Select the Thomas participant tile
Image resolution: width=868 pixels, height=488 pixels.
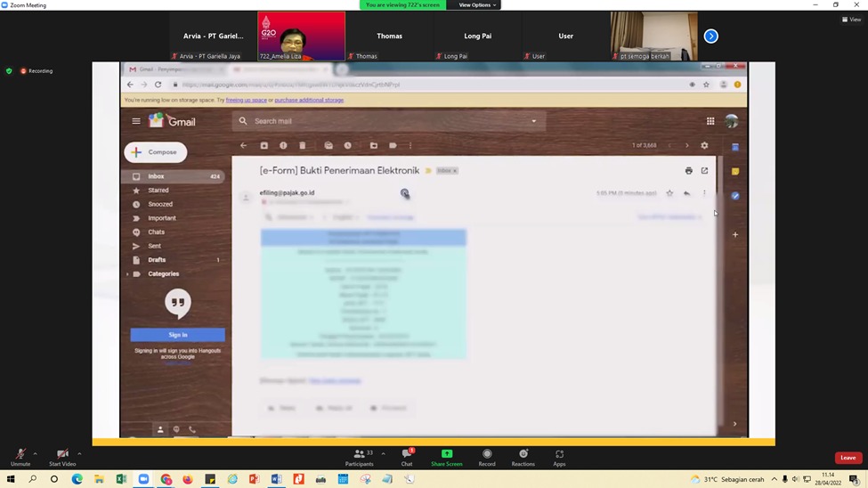(389, 37)
